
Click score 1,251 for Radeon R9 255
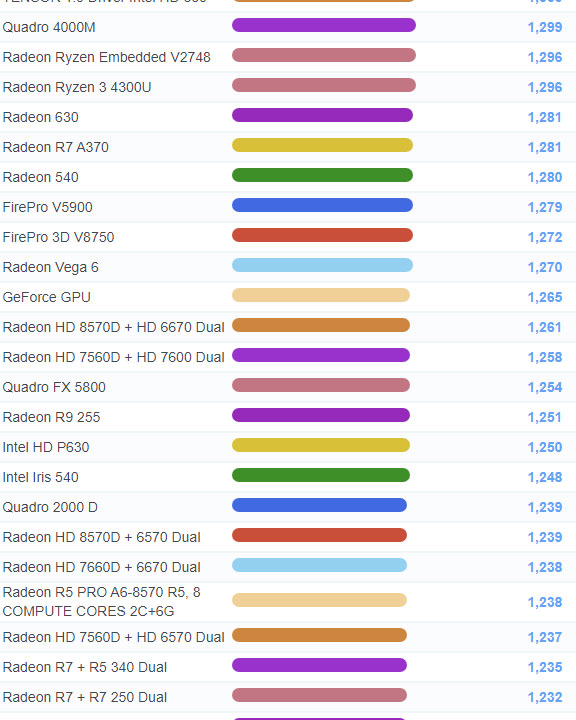click(x=545, y=417)
